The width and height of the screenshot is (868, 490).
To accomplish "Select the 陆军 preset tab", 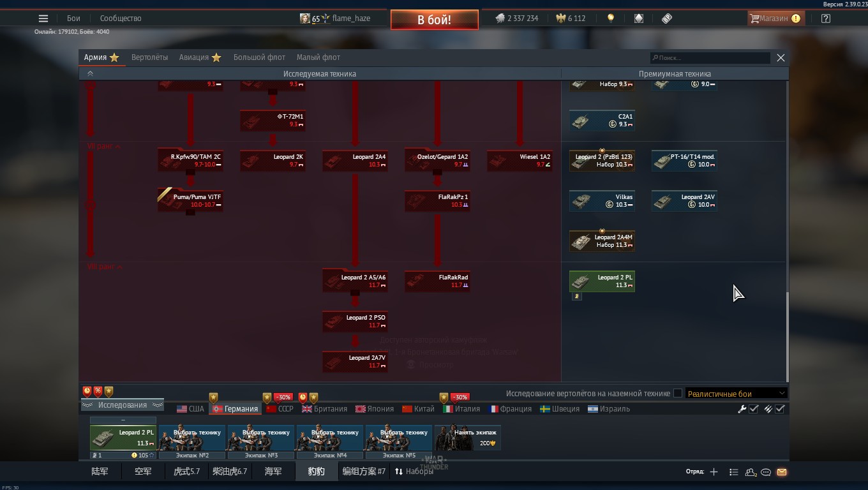I will 100,471.
